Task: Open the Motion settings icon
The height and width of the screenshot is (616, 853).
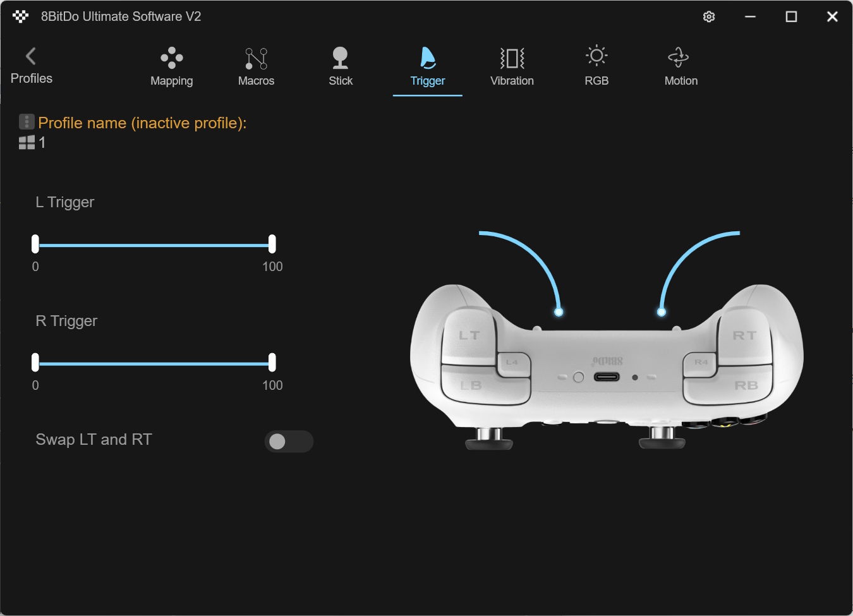Action: pyautogui.click(x=679, y=57)
